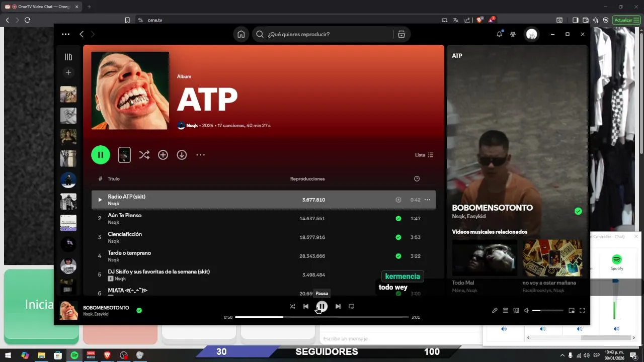Sort by the Título column header
This screenshot has width=644, height=362.
tap(114, 179)
